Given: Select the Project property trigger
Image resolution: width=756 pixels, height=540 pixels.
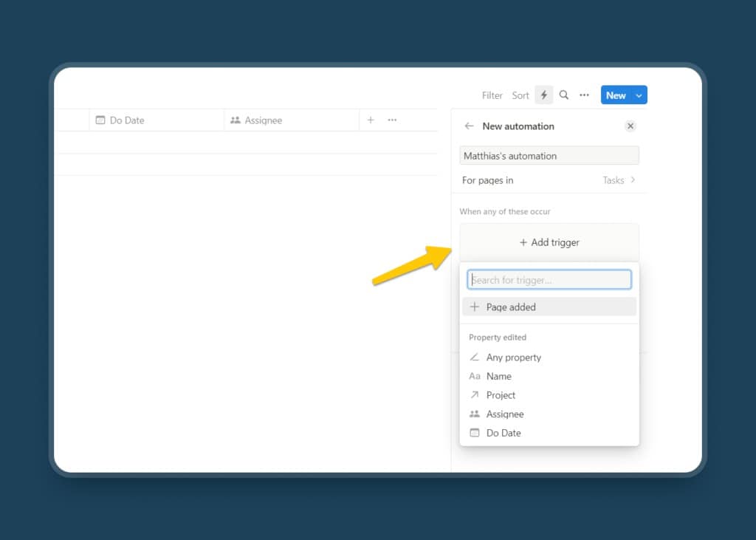Looking at the screenshot, I should tap(501, 395).
